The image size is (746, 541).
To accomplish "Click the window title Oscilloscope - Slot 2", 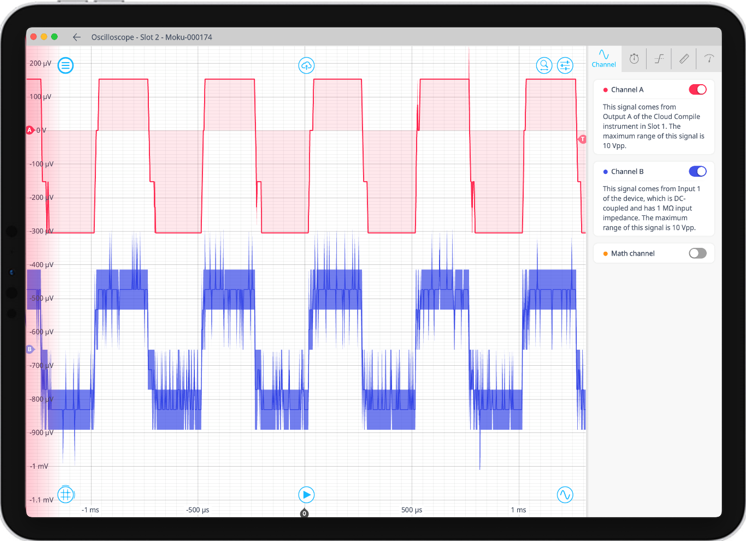I will pyautogui.click(x=152, y=37).
